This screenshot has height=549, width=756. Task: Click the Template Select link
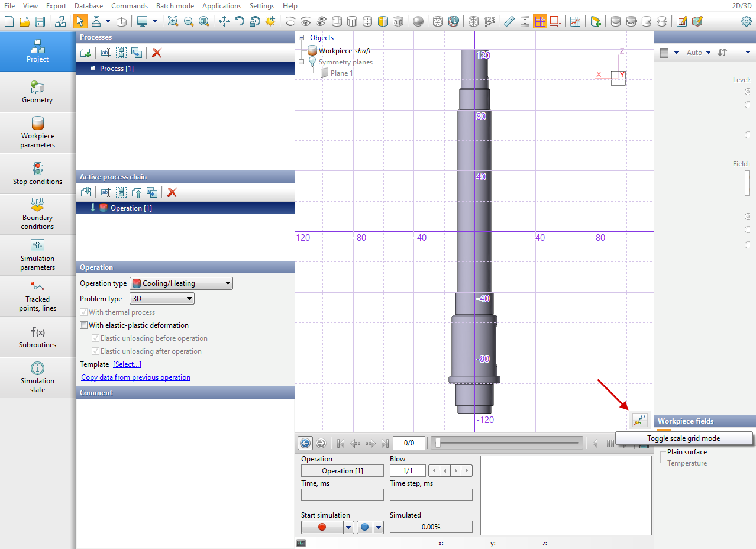127,364
